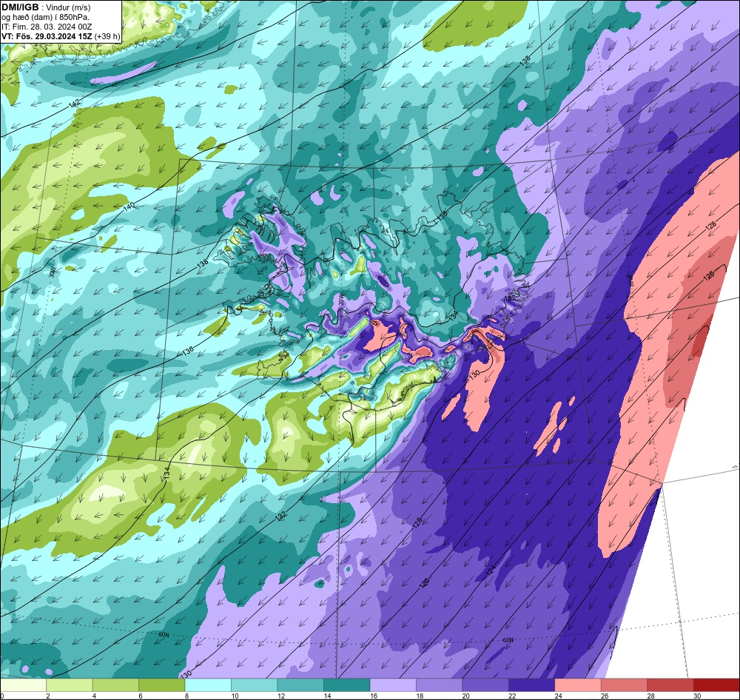Click the "124" height contour label
The height and width of the screenshot is (700, 740).
pos(491,571)
